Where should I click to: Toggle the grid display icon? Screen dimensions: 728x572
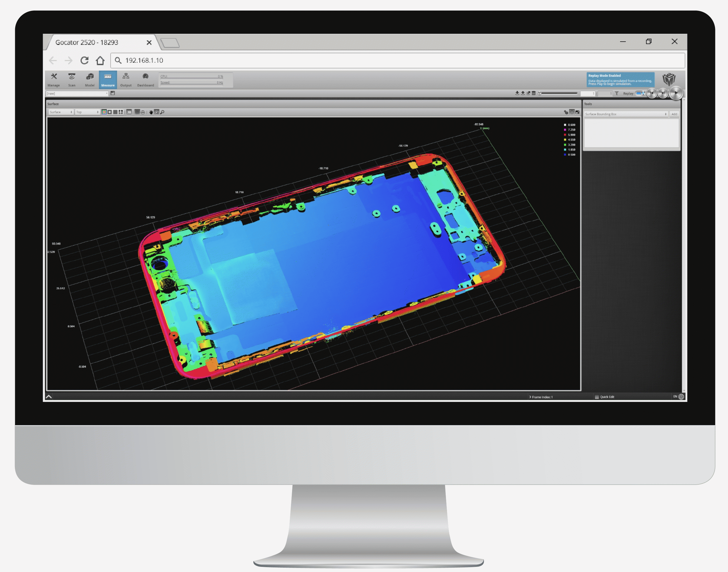137,112
